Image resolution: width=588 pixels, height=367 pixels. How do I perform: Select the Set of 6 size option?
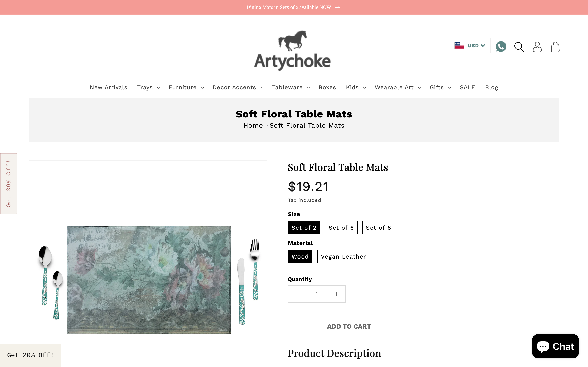pos(341,227)
